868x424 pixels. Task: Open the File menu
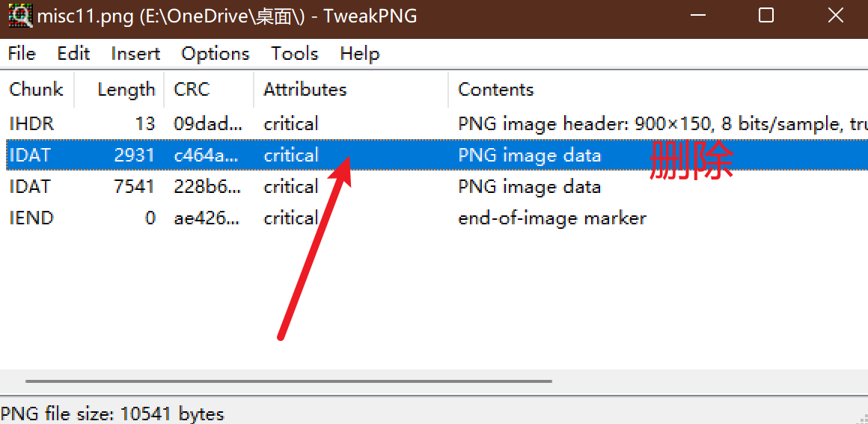pyautogui.click(x=22, y=54)
